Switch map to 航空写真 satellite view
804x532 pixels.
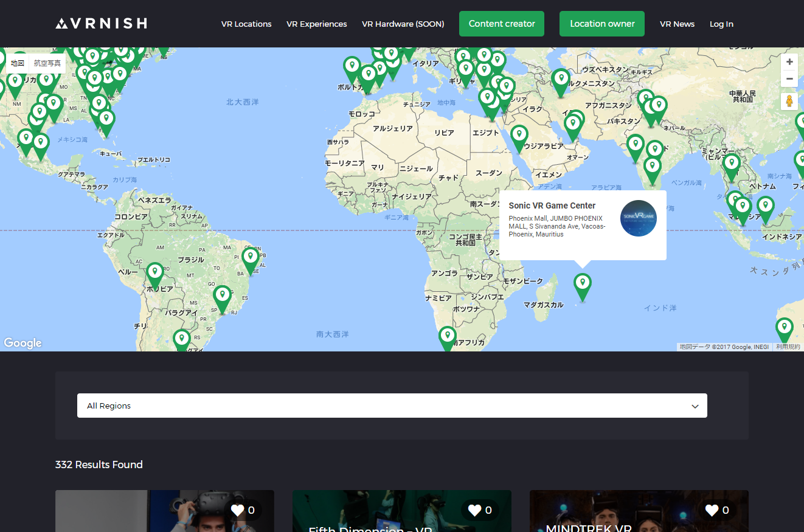pyautogui.click(x=47, y=63)
